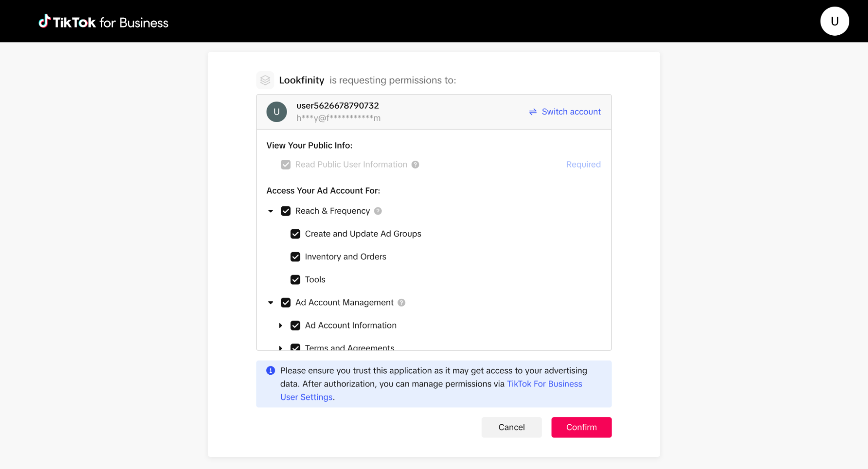Screen dimensions: 868x469
Task: Click the help icon next to Ad Account Management
Action: [x=402, y=303]
